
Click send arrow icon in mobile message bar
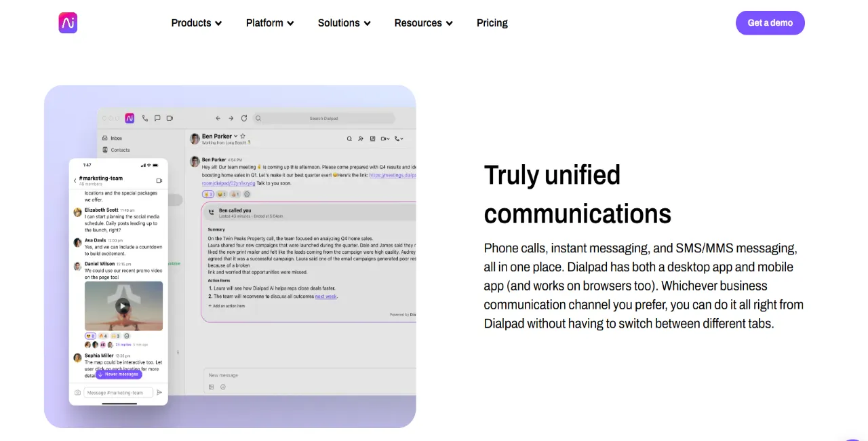click(x=159, y=392)
